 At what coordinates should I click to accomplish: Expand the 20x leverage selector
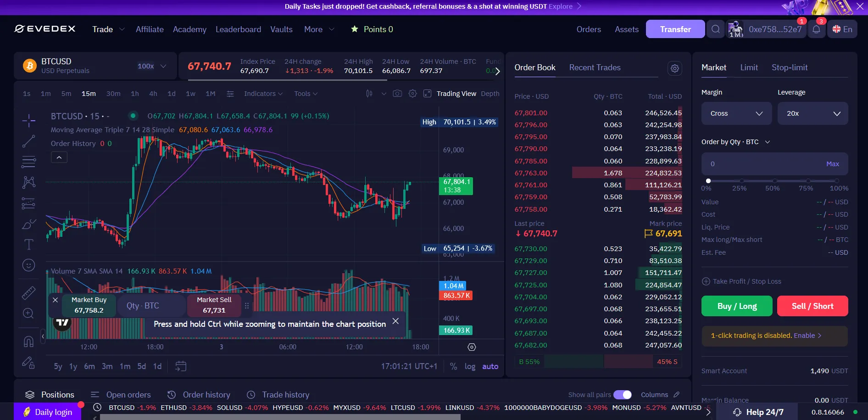tap(812, 113)
